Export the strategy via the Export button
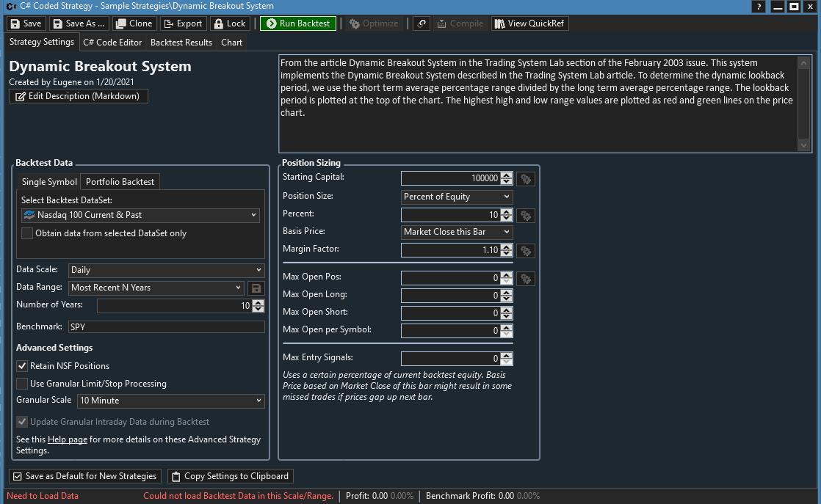The height and width of the screenshot is (504, 821). (182, 23)
